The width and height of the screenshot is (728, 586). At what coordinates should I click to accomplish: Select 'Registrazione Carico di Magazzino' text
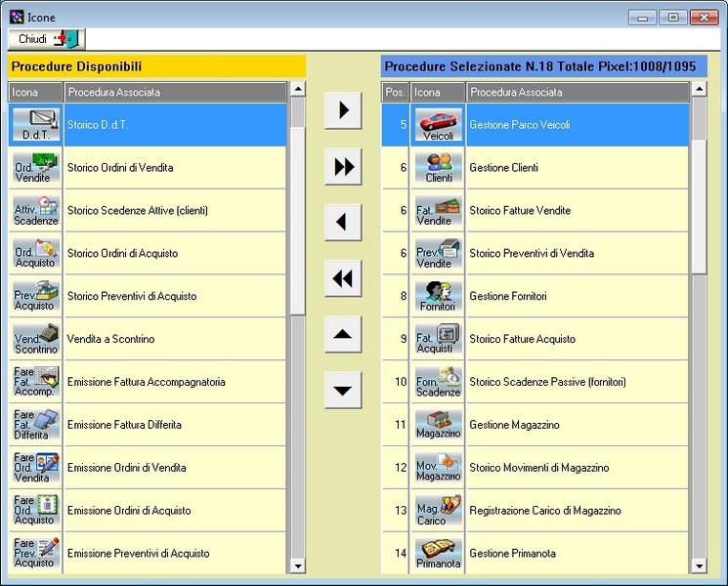(x=545, y=511)
